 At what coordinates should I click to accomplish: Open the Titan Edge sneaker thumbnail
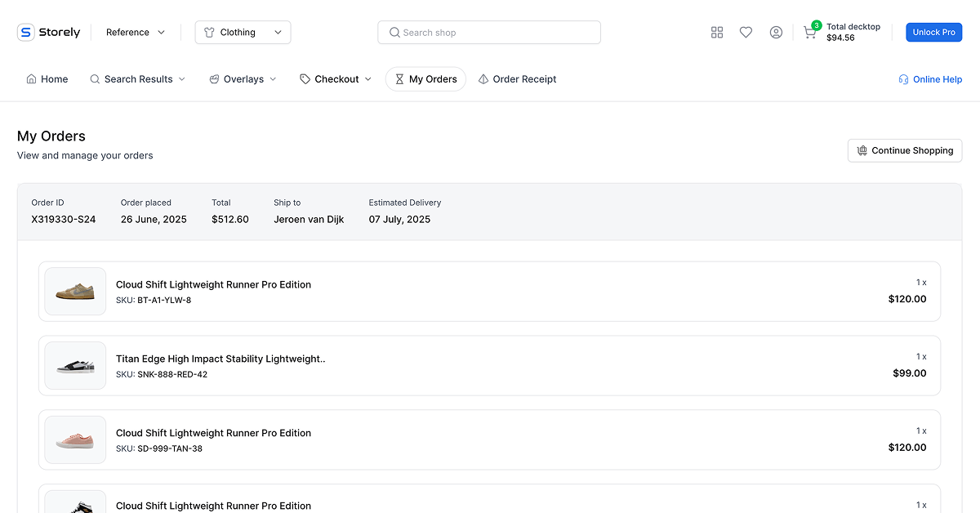(75, 366)
